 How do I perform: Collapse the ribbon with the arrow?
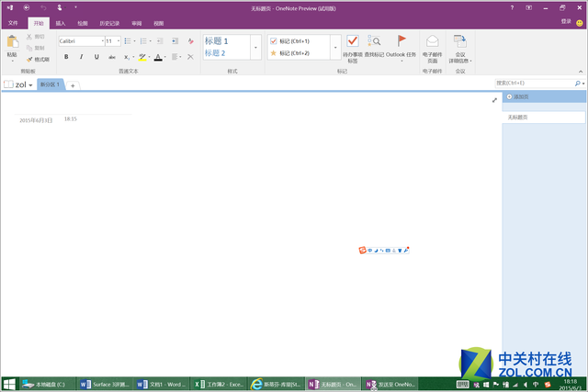581,72
